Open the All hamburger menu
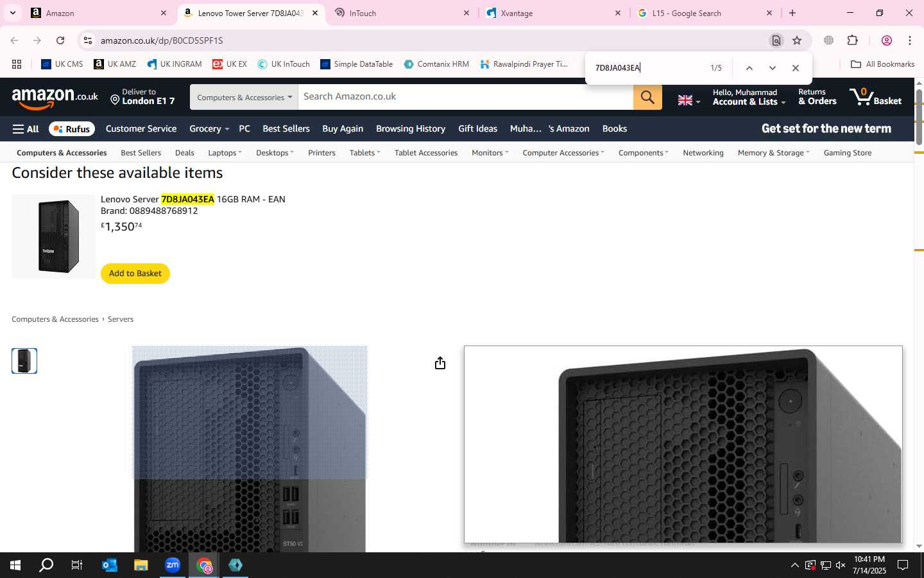 (x=26, y=129)
